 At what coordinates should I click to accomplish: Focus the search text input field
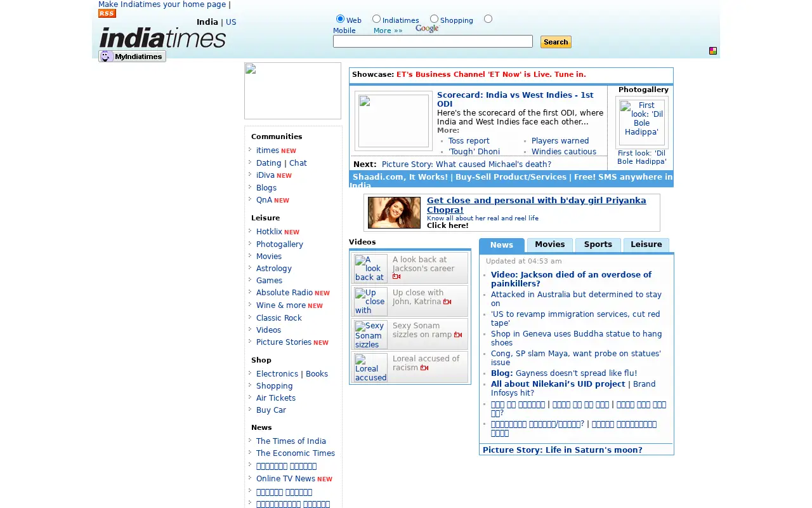click(x=433, y=41)
